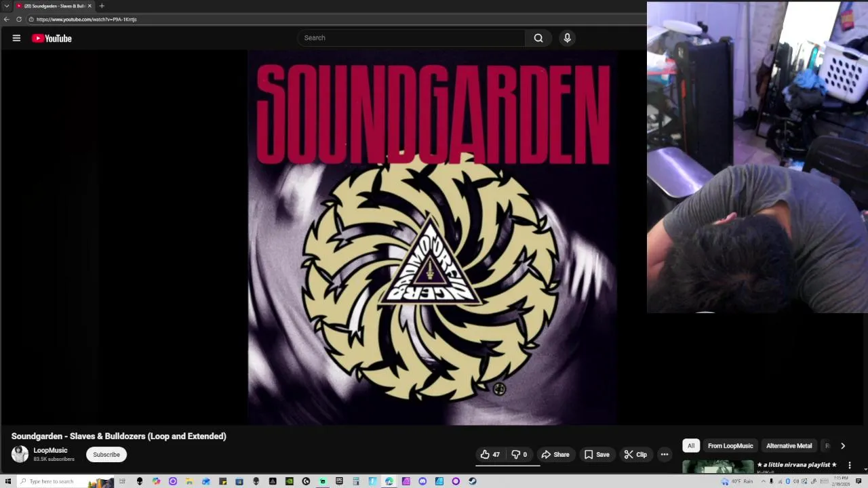Like the video with thumbs up
868x488 pixels.
coord(490,455)
